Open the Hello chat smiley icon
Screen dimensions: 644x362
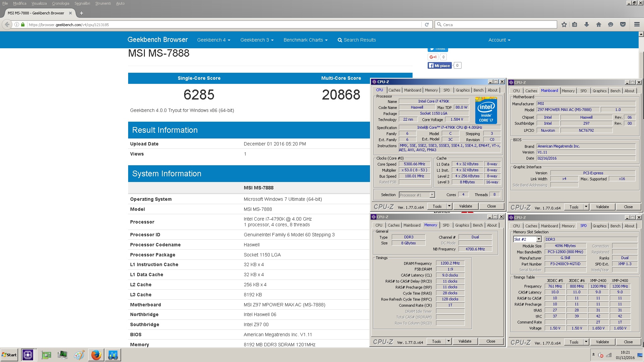click(x=610, y=24)
